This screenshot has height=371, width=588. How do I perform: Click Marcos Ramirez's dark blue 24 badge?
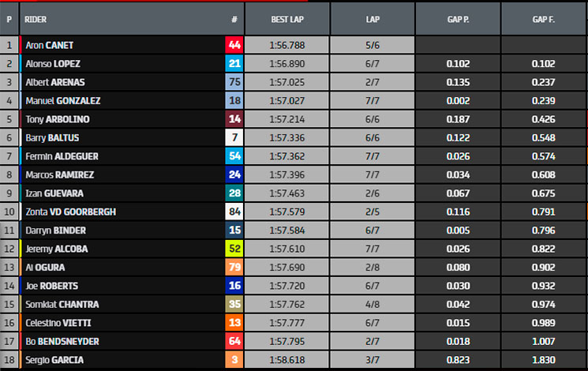[x=234, y=174]
